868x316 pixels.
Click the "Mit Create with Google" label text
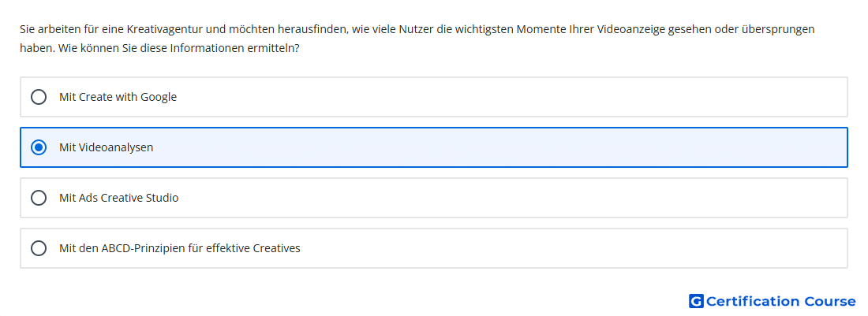(118, 97)
